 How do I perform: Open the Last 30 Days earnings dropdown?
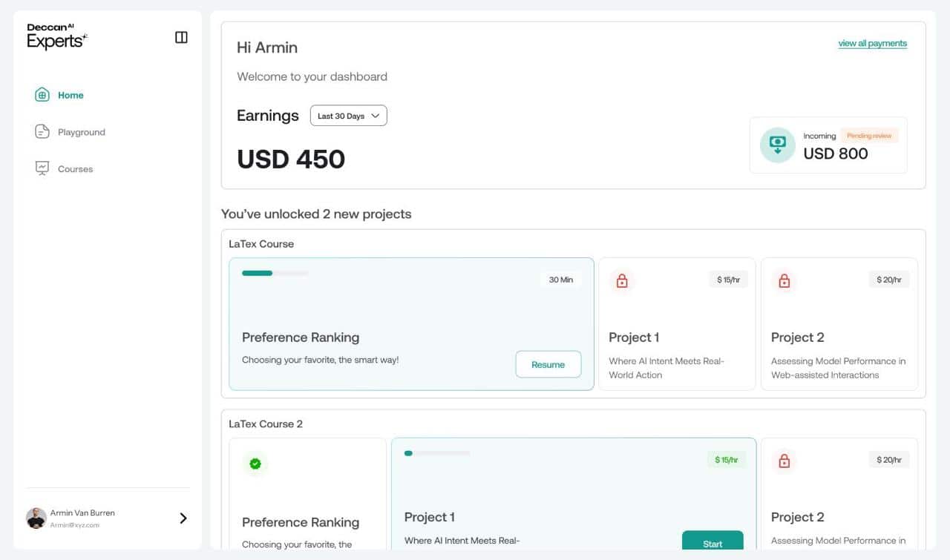click(x=348, y=116)
